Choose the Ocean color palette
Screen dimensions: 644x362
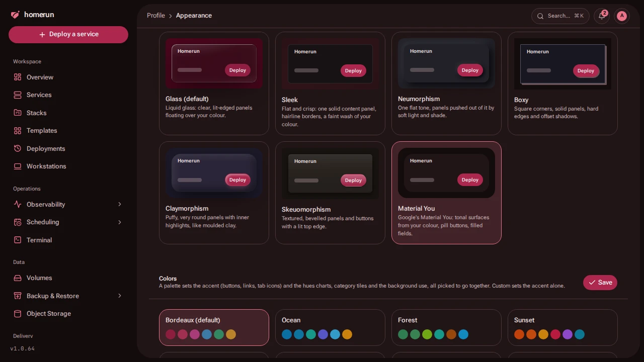[330, 327]
